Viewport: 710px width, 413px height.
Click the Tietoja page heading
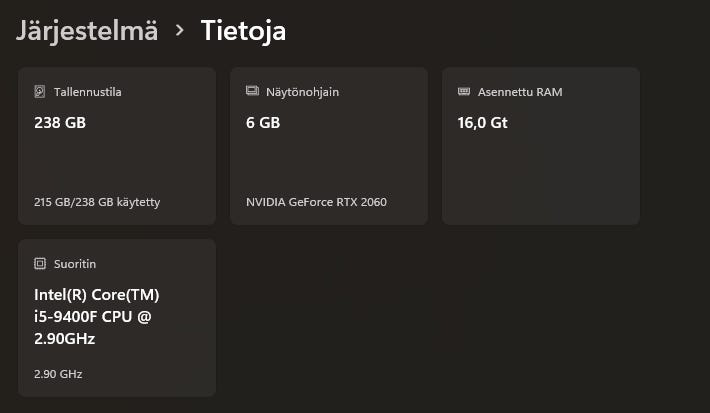pyautogui.click(x=244, y=30)
